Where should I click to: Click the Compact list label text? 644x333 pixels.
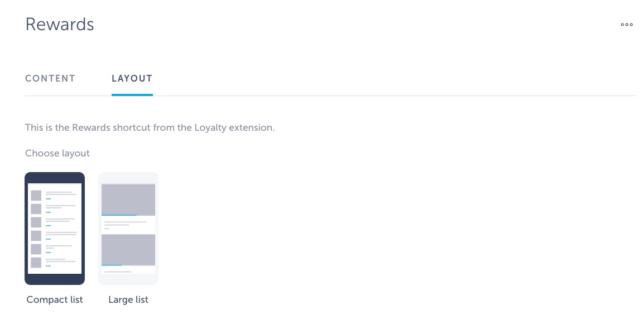tap(54, 299)
